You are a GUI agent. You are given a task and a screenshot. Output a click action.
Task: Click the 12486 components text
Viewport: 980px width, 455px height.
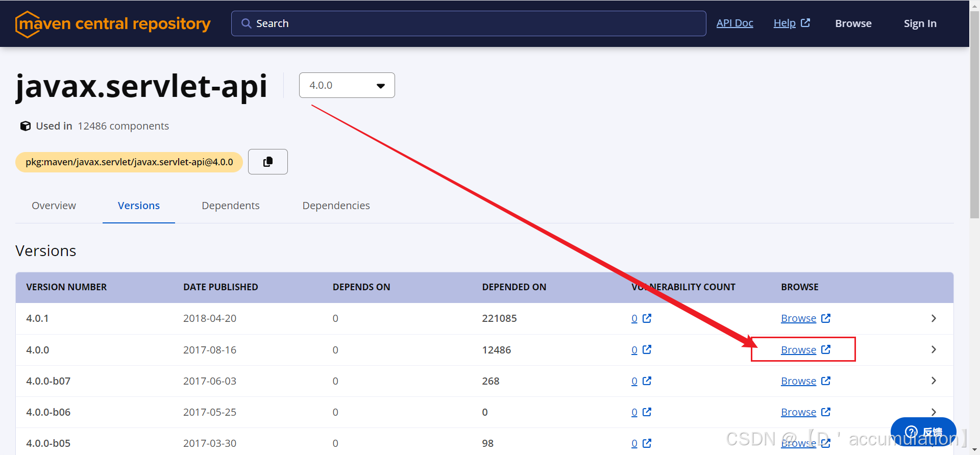[123, 126]
